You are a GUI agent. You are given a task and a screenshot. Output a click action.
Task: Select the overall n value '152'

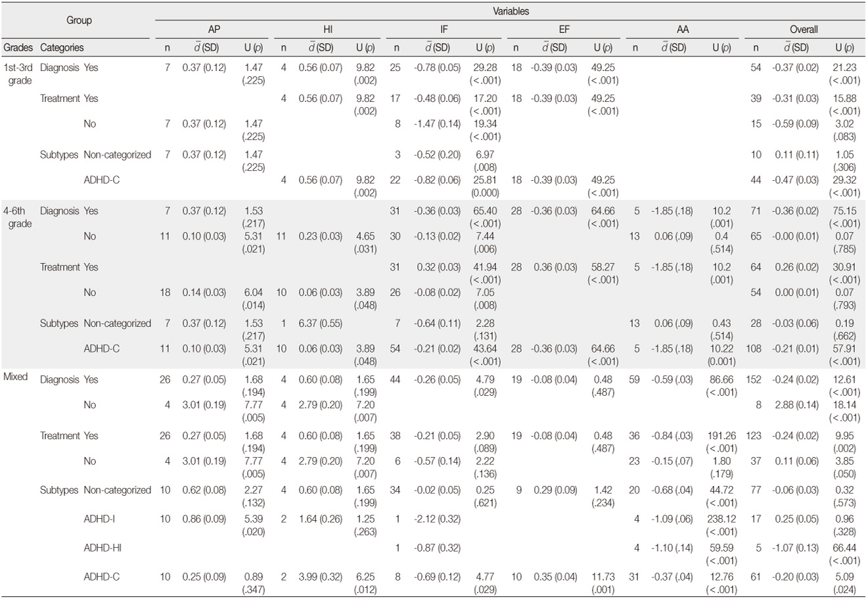754,379
